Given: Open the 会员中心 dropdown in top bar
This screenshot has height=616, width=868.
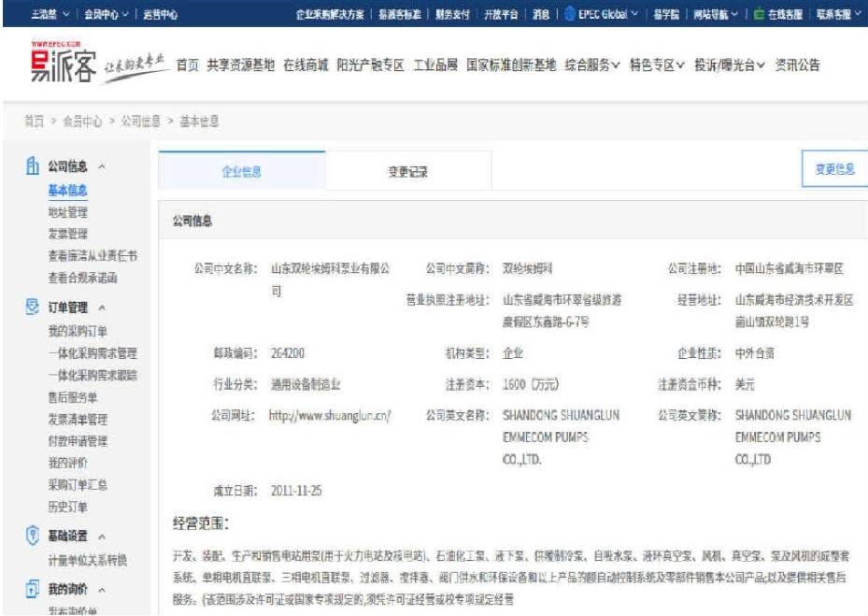Looking at the screenshot, I should [x=107, y=14].
